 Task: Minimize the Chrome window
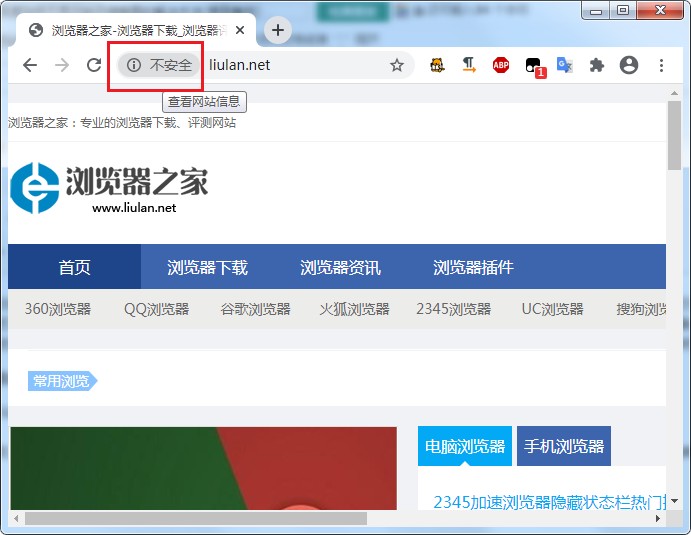pyautogui.click(x=595, y=11)
